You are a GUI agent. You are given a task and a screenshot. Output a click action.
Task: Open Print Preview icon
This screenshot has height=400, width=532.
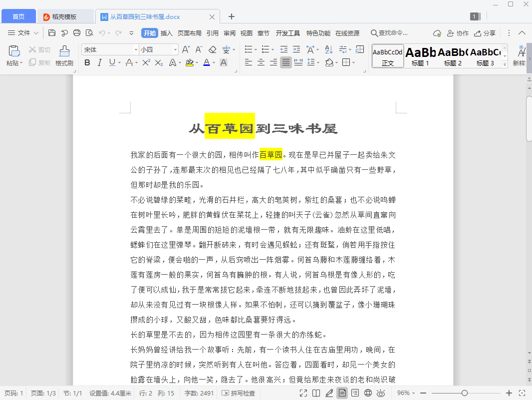89,33
